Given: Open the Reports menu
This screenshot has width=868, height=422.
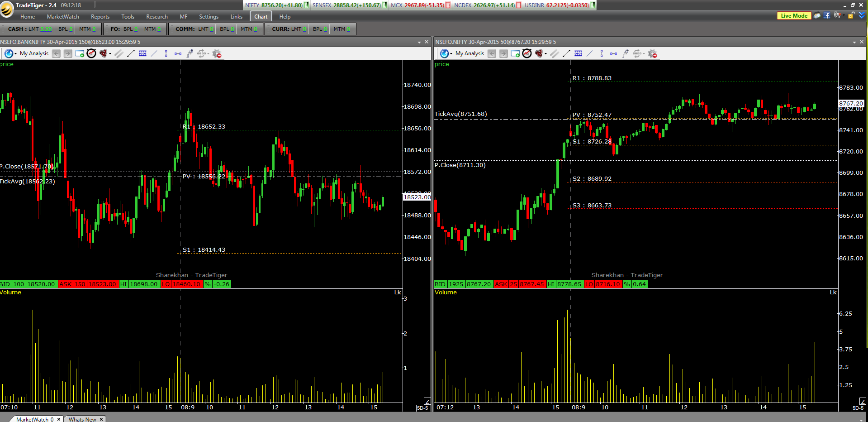Looking at the screenshot, I should [x=100, y=17].
